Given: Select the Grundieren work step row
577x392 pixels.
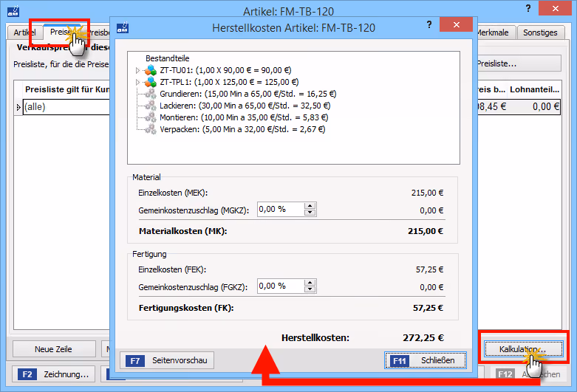Looking at the screenshot, I should tap(247, 94).
